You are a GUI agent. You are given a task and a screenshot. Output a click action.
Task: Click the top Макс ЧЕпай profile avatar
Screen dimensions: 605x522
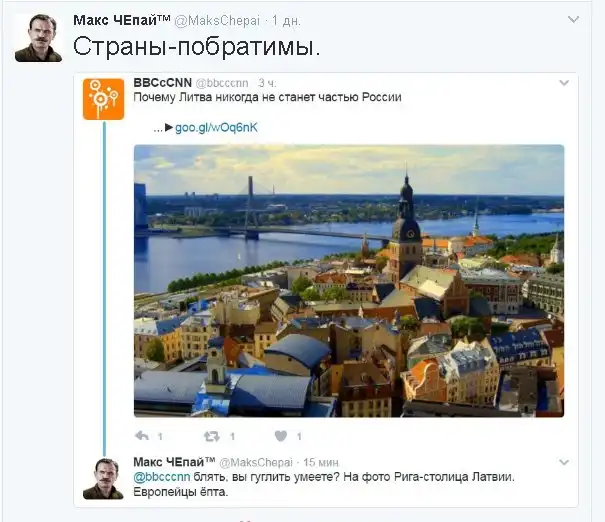(38, 38)
